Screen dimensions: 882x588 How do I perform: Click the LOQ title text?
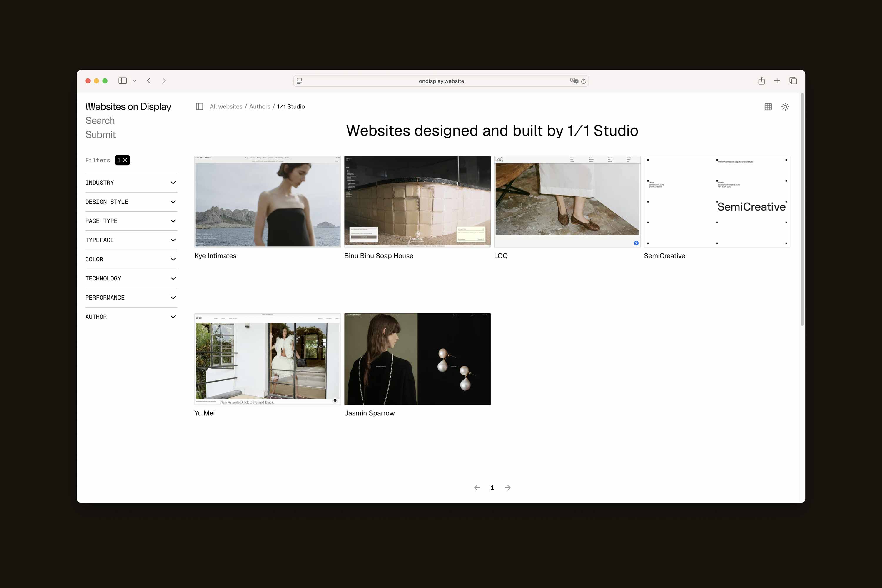pyautogui.click(x=501, y=256)
